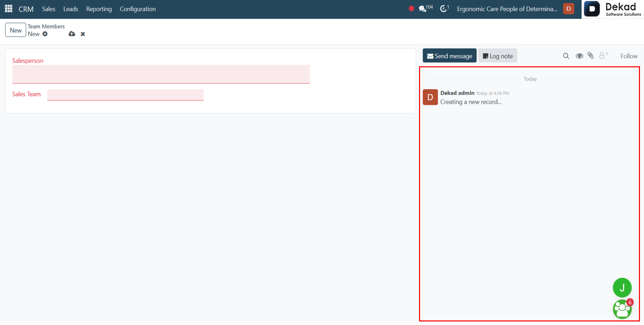
Task: Open conversations icon showing 104 messages
Action: click(426, 9)
